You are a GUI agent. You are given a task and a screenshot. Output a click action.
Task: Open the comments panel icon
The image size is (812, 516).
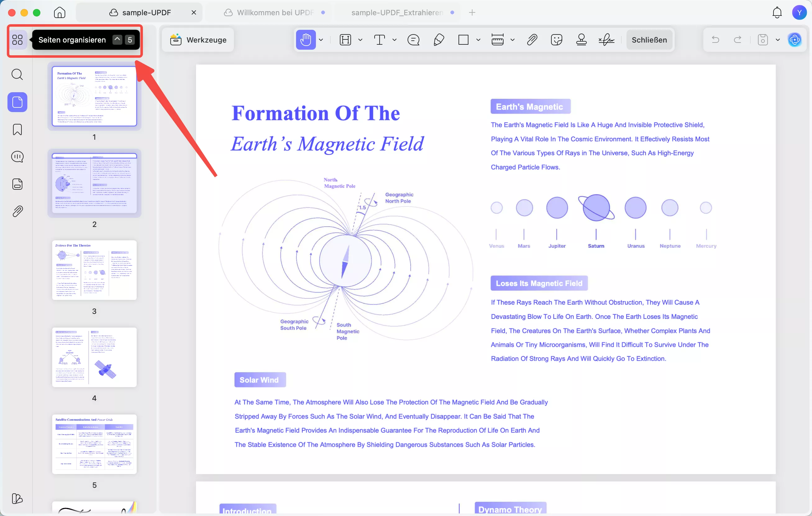[x=17, y=157]
